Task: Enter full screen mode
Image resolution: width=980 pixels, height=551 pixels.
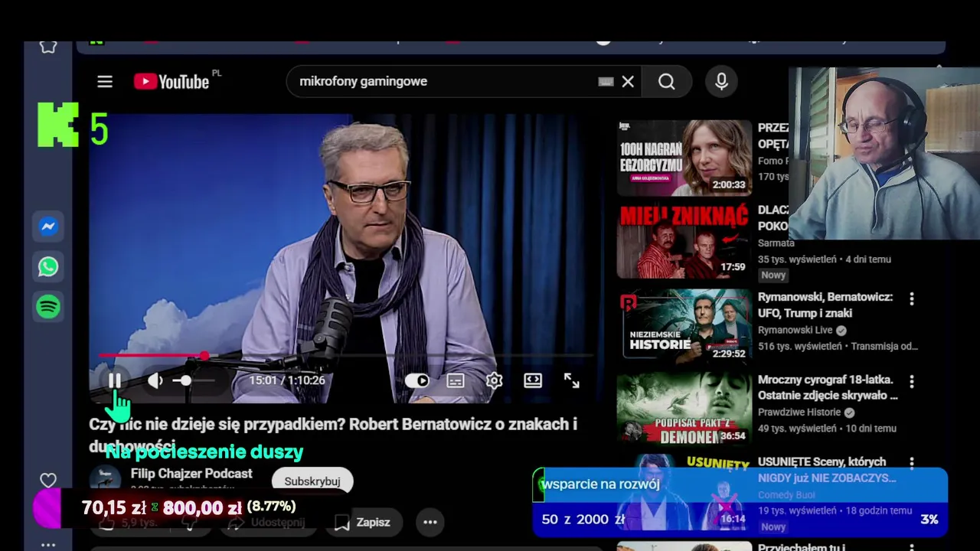Action: click(572, 380)
